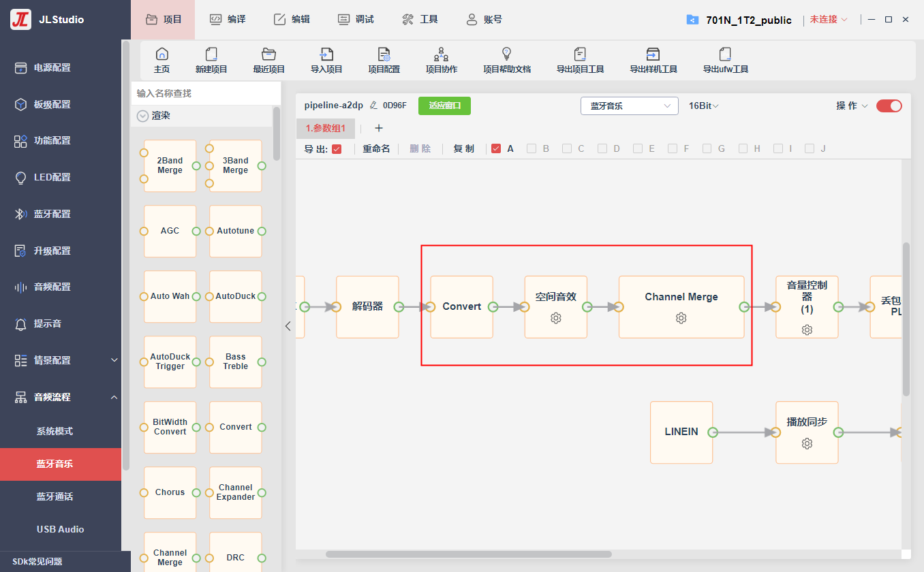Check parameter group D checkbox
The image size is (924, 572).
click(x=602, y=148)
